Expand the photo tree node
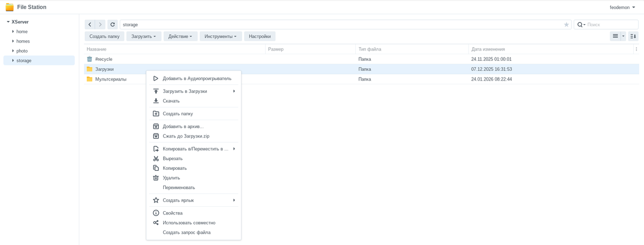The height and width of the screenshot is (245, 644). [x=13, y=51]
